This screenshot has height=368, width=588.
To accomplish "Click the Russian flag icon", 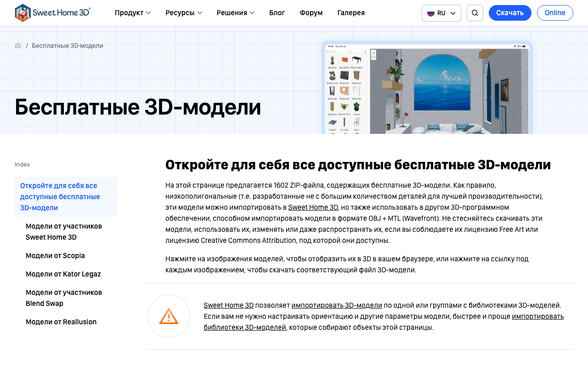I will [x=431, y=13].
